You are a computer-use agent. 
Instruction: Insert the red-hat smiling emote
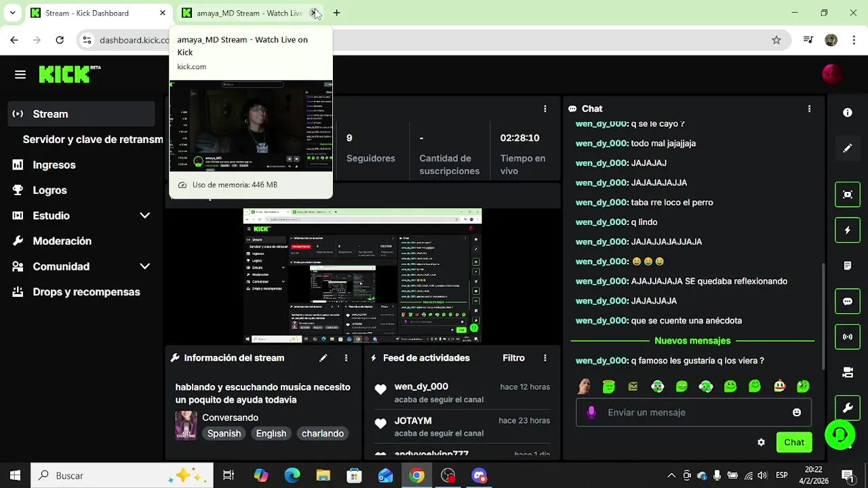point(779,386)
